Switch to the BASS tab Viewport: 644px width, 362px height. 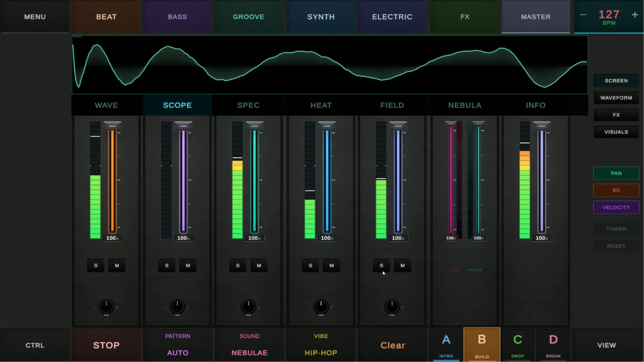pyautogui.click(x=177, y=17)
